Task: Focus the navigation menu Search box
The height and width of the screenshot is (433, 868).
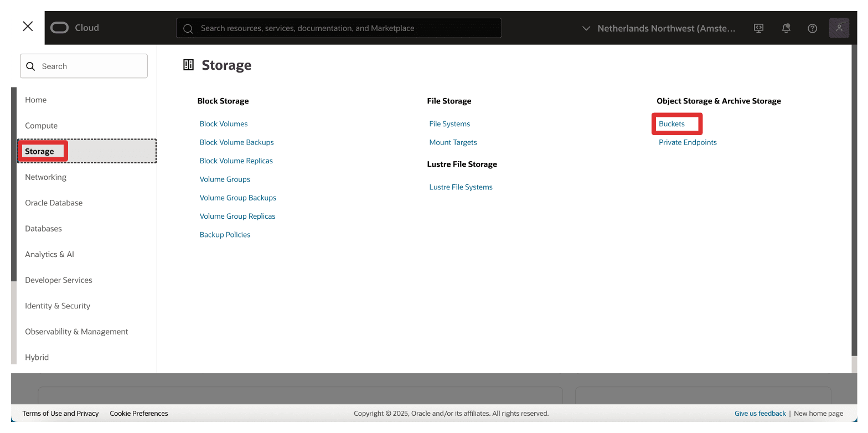Action: pyautogui.click(x=84, y=66)
